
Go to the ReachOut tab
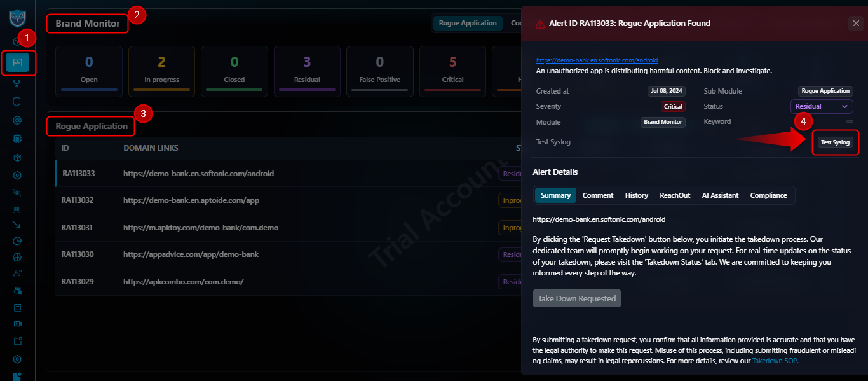click(x=675, y=195)
